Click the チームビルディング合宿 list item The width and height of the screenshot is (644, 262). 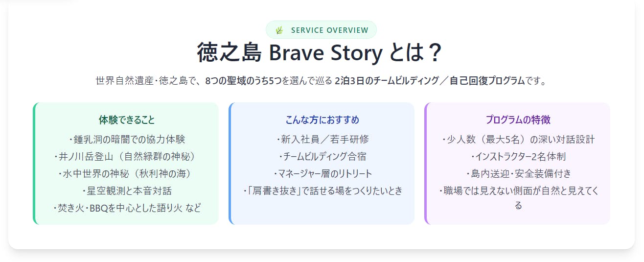(322, 157)
